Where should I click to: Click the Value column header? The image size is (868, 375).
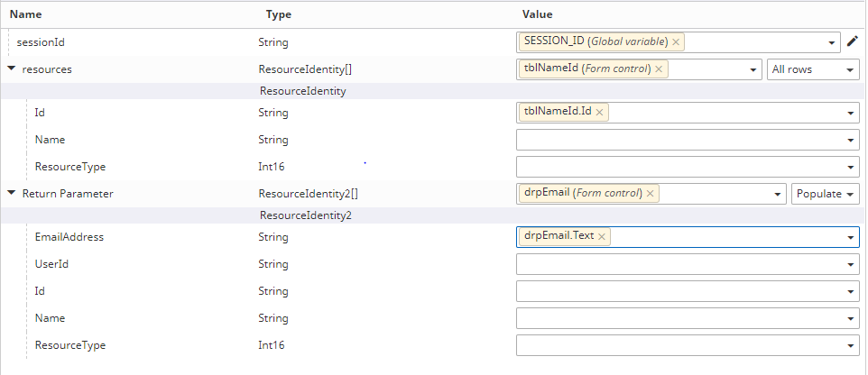538,14
